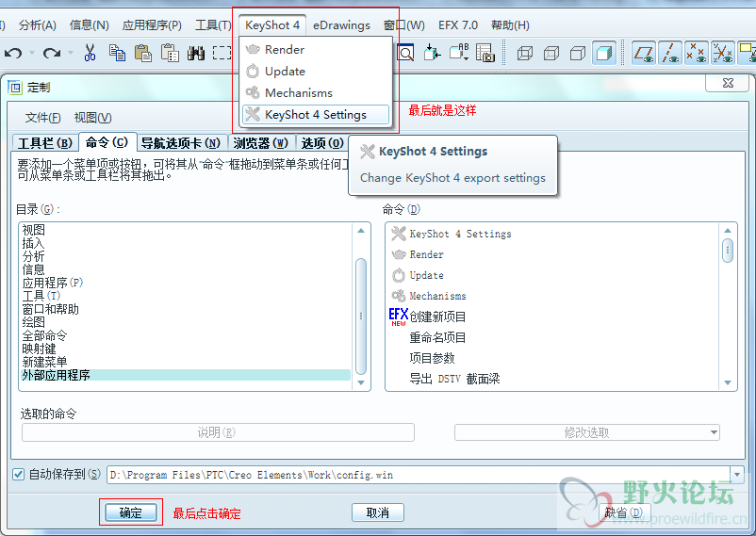This screenshot has height=536, width=756.
Task: Click the Copy icon in toolbar
Action: (x=117, y=53)
